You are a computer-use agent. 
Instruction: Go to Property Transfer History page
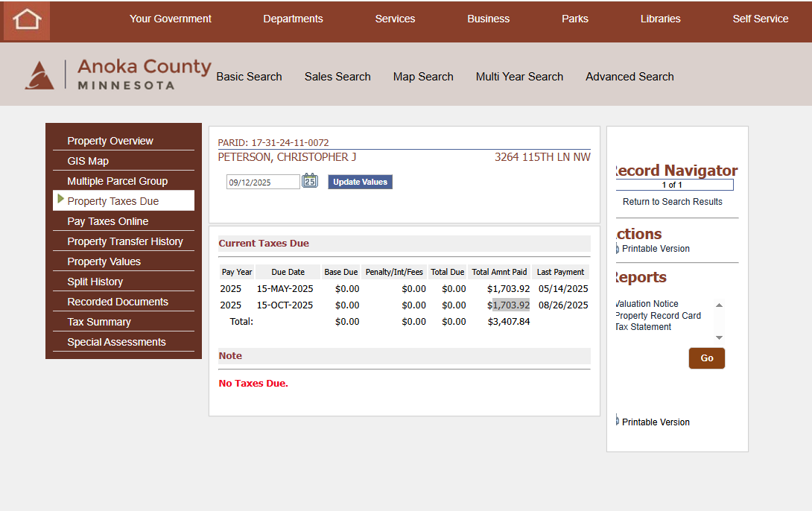coord(125,241)
